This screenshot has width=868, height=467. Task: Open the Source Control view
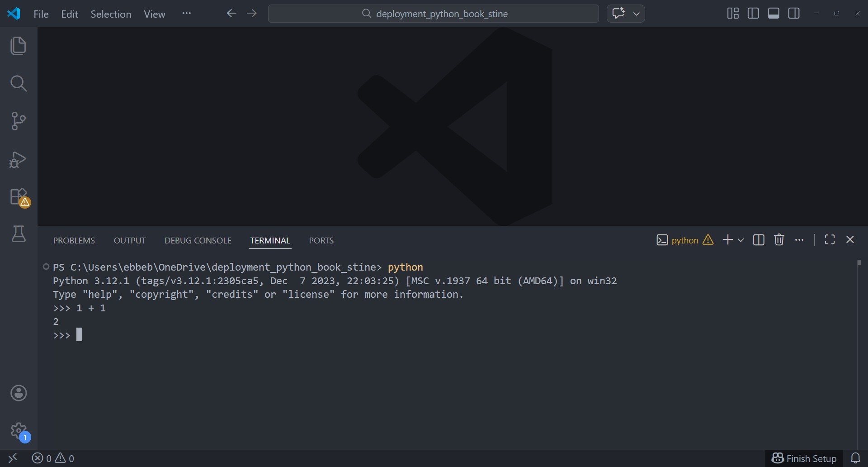point(18,121)
